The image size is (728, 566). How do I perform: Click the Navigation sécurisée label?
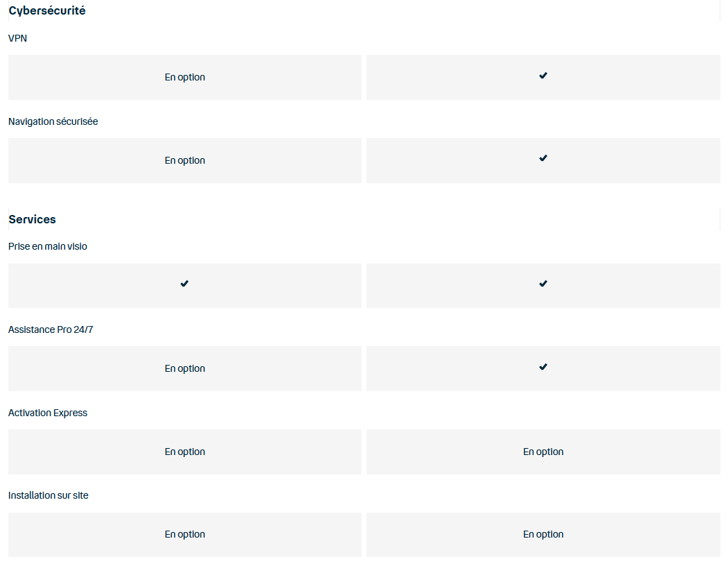coord(53,122)
